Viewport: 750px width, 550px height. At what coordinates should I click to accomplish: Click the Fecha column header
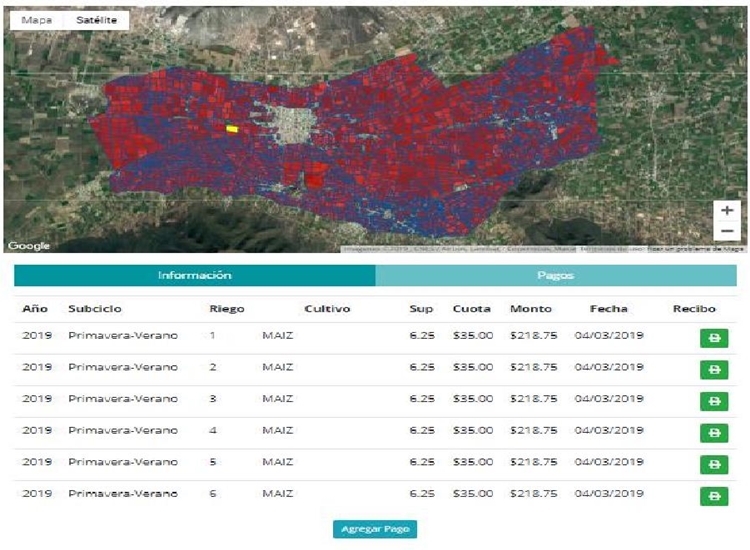tap(608, 309)
